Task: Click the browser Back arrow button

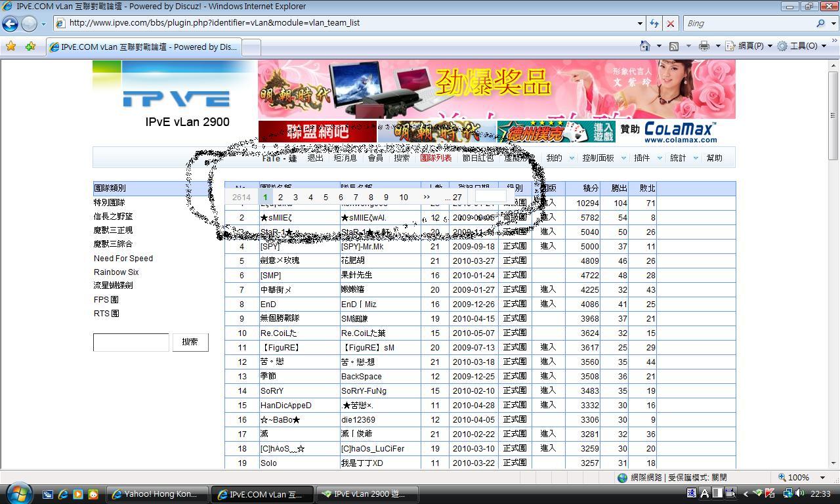Action: click(10, 23)
